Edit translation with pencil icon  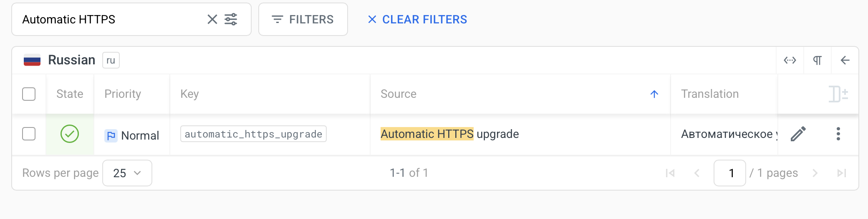coord(798,134)
